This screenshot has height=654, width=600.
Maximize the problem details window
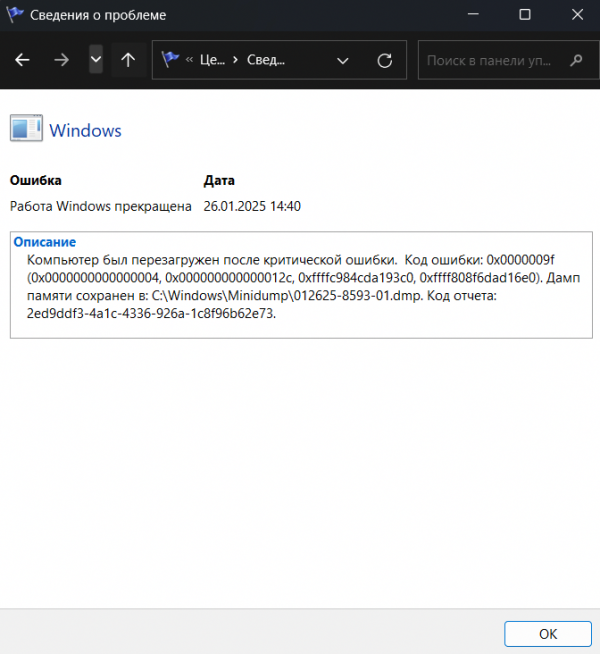coord(525,16)
